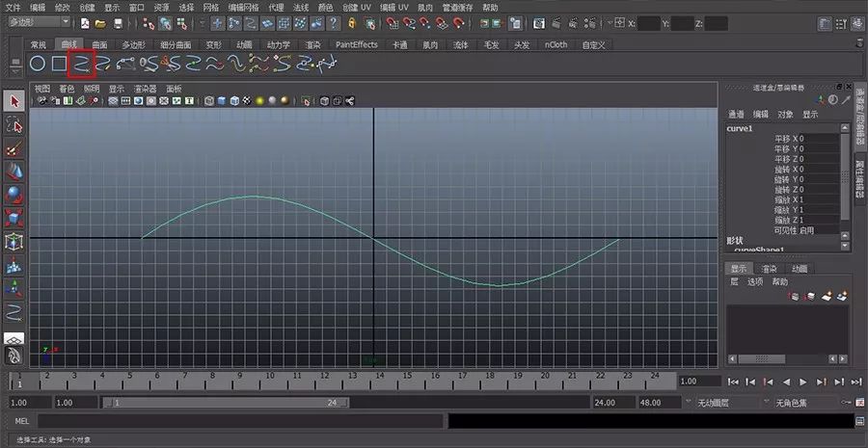Select the NURBS circle shelf icon
The width and height of the screenshot is (868, 448).
pyautogui.click(x=37, y=65)
